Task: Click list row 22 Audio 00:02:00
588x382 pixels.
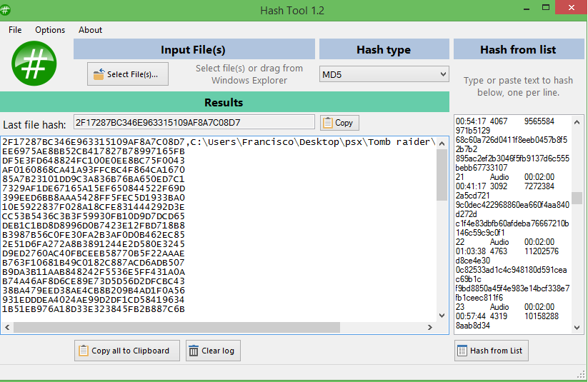Action: [x=505, y=242]
